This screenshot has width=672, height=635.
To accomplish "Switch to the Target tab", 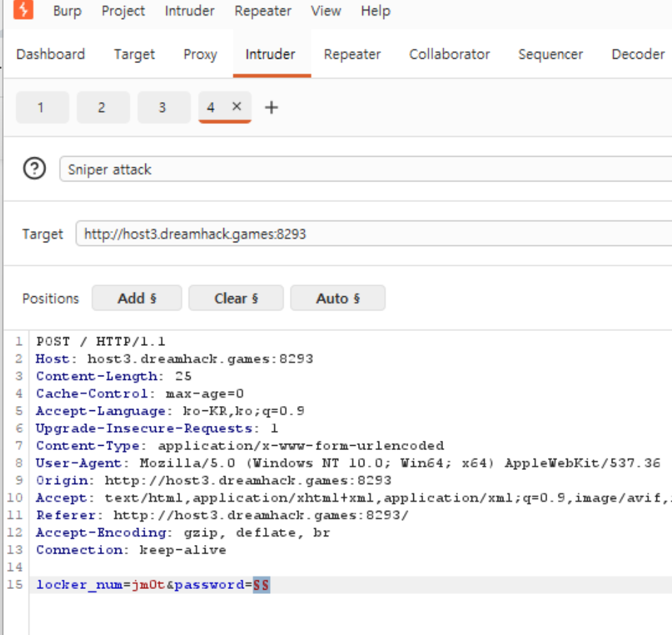I will (134, 54).
